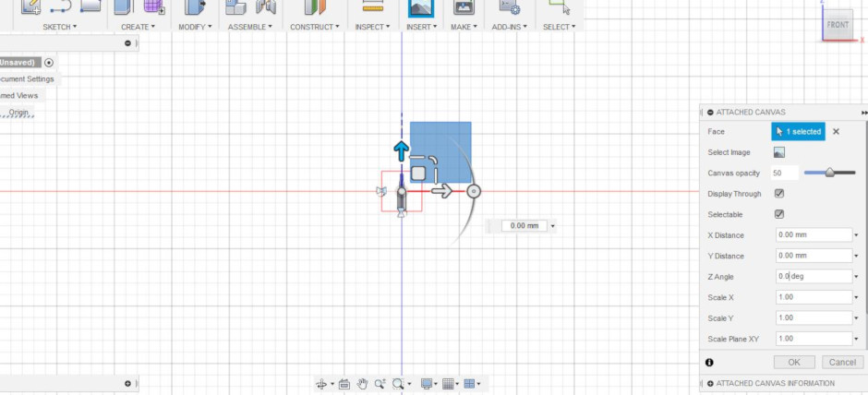This screenshot has height=395, width=868.
Task: Click OK in Attached Canvas dialog
Action: tap(794, 363)
